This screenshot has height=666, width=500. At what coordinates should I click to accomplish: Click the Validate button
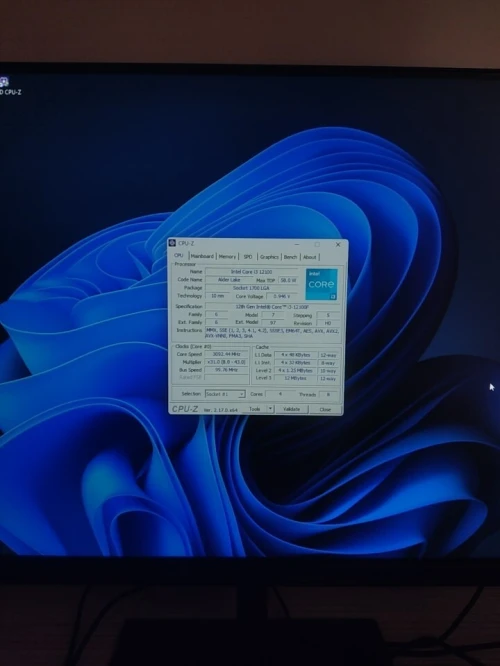point(291,409)
